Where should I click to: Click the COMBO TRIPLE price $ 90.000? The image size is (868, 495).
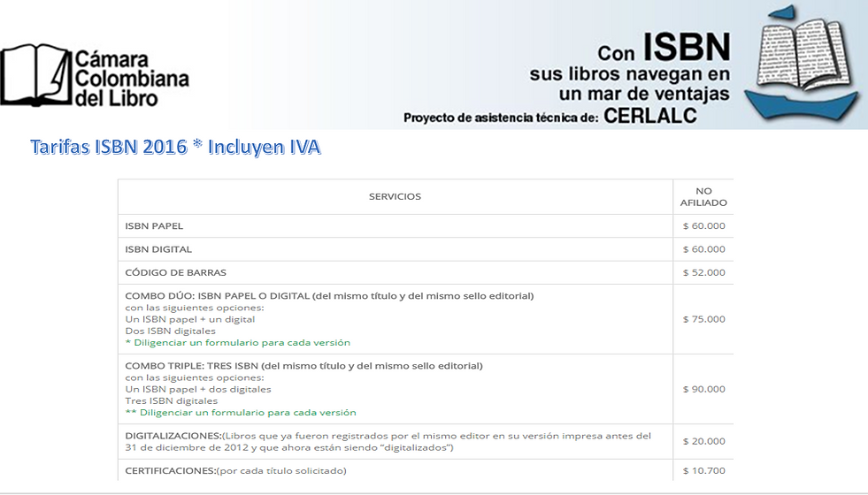[x=703, y=389]
